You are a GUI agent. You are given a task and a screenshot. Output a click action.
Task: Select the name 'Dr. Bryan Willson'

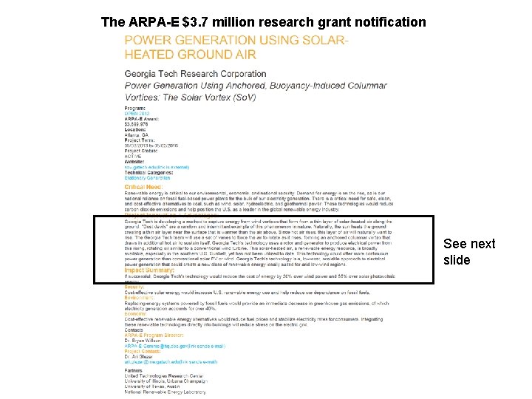click(x=143, y=341)
